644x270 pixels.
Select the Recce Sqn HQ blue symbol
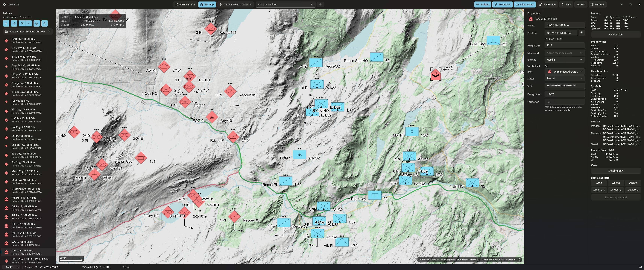(x=376, y=57)
